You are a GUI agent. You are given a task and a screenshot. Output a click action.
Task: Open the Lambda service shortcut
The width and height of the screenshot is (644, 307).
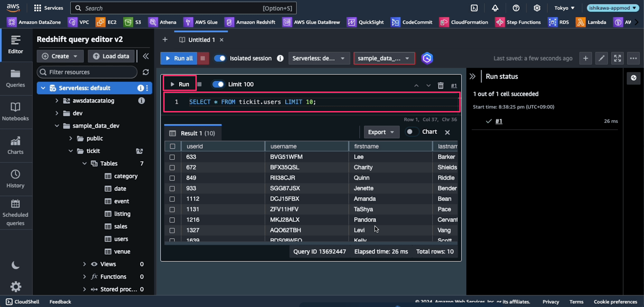click(591, 22)
